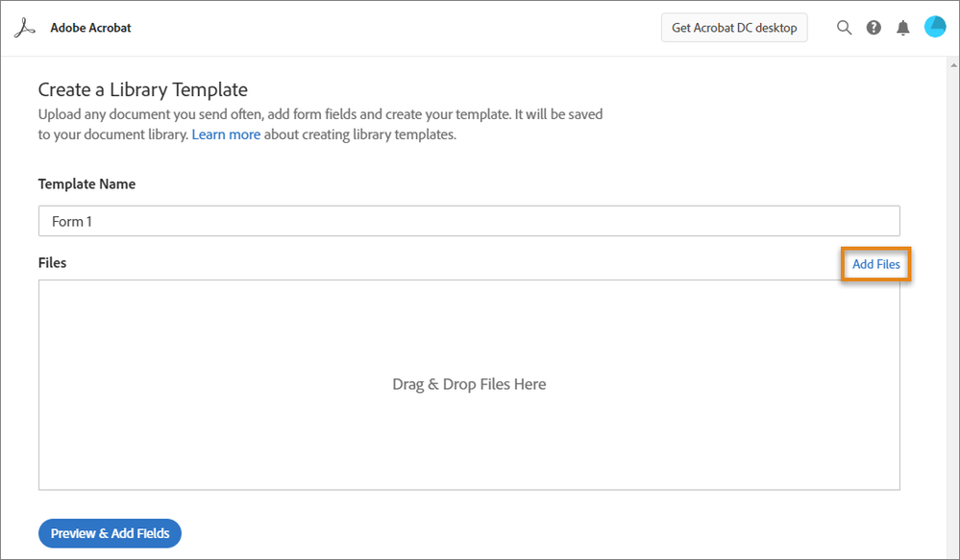Screen dimensions: 960x560
Task: Click the Template Name label
Action: point(86,183)
